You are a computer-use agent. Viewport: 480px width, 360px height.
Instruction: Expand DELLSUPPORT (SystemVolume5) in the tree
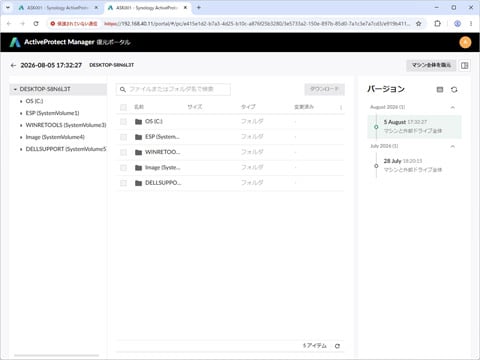[x=21, y=149]
